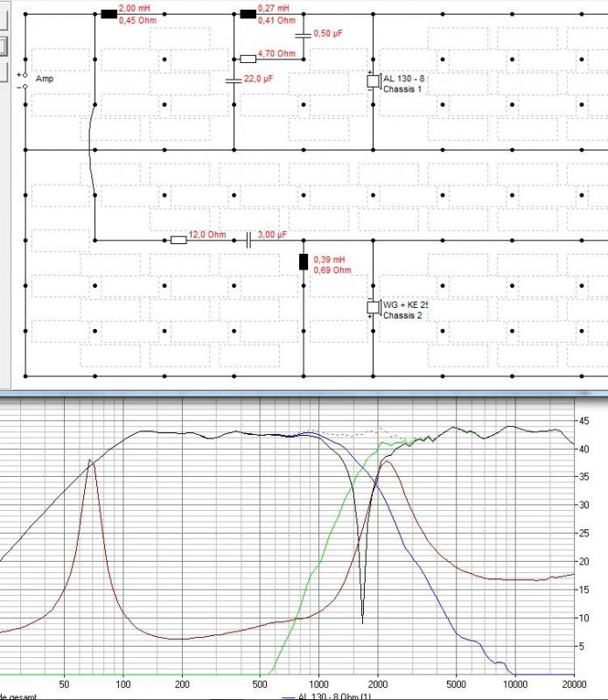608x700 pixels.
Task: Click the 45 level axis label
Action: point(584,421)
